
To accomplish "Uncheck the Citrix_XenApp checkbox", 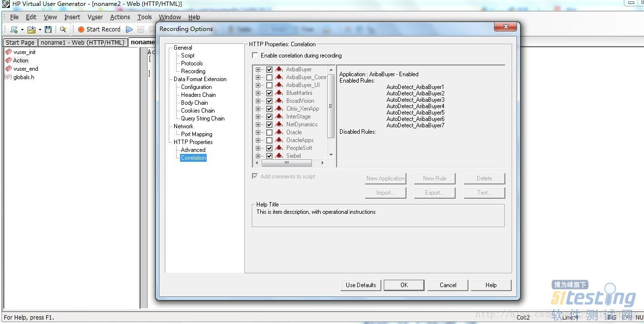I will coord(269,109).
